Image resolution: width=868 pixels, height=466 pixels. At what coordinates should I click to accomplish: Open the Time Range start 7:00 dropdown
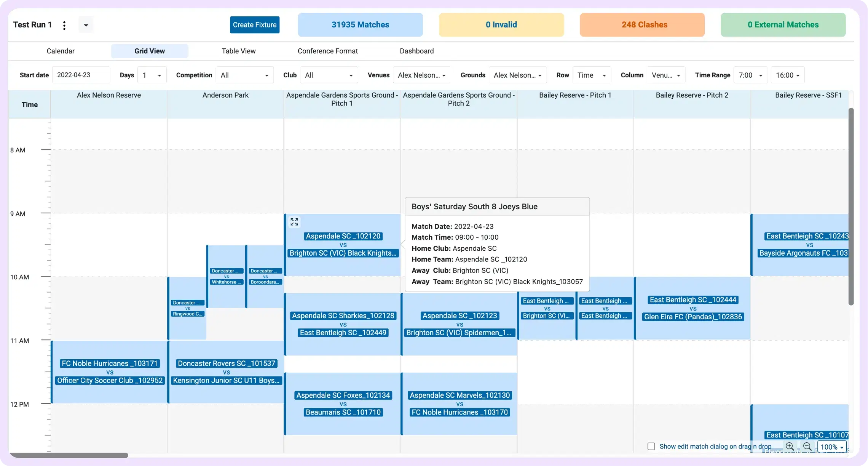[x=750, y=75]
